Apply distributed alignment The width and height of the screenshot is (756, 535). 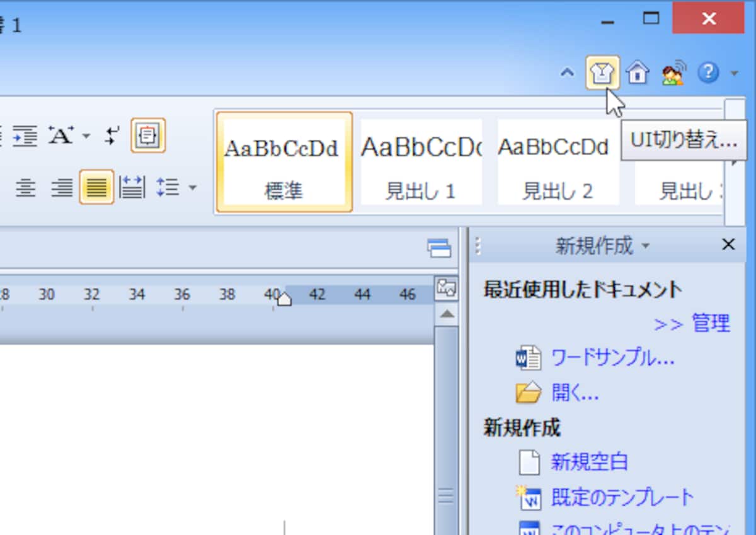[132, 187]
